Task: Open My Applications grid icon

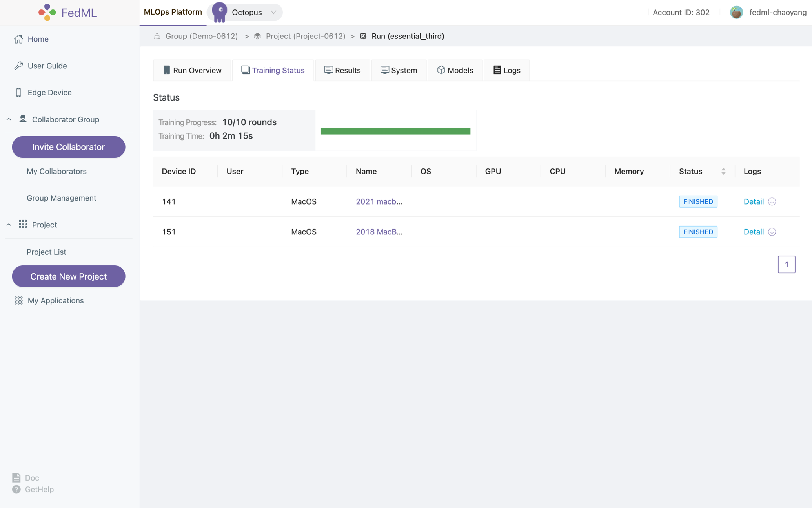Action: (x=18, y=300)
